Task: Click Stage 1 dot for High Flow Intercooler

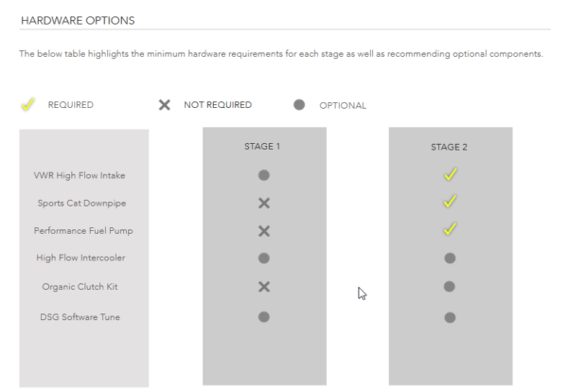Action: pyautogui.click(x=264, y=258)
